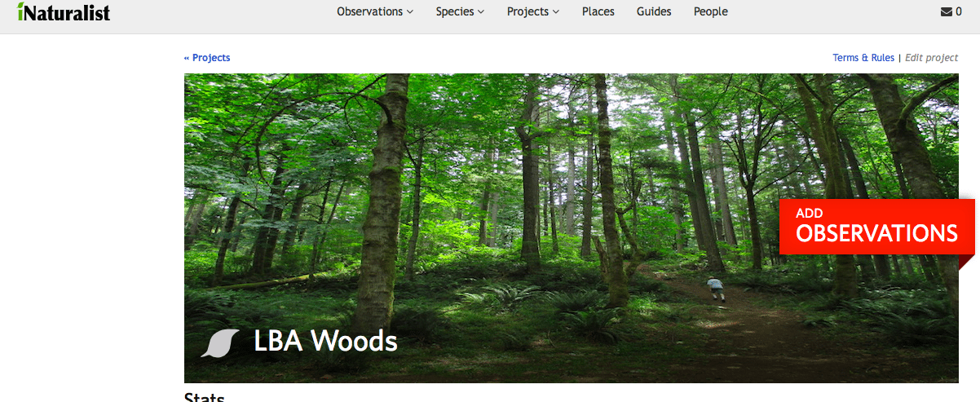The height and width of the screenshot is (402, 980).
Task: Open the People page from navbar
Action: (711, 11)
